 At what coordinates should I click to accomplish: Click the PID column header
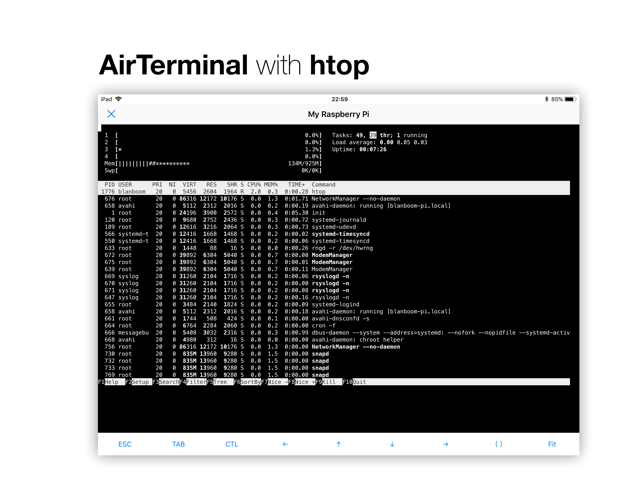tap(109, 185)
